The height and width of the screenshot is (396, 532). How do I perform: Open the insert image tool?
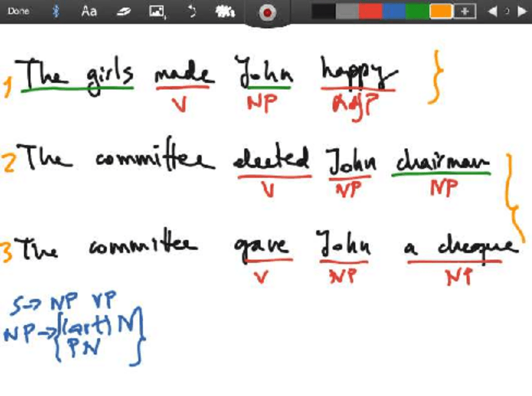pos(157,11)
